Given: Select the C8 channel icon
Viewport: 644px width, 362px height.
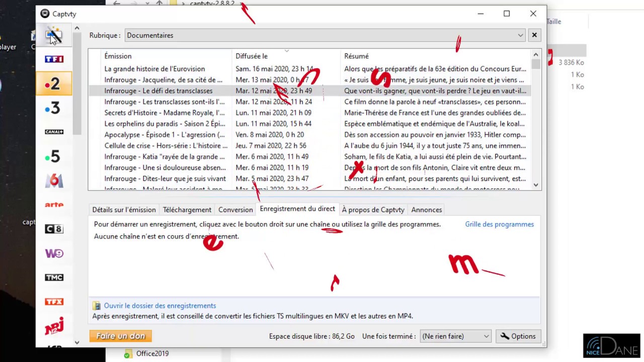Looking at the screenshot, I should (x=54, y=229).
